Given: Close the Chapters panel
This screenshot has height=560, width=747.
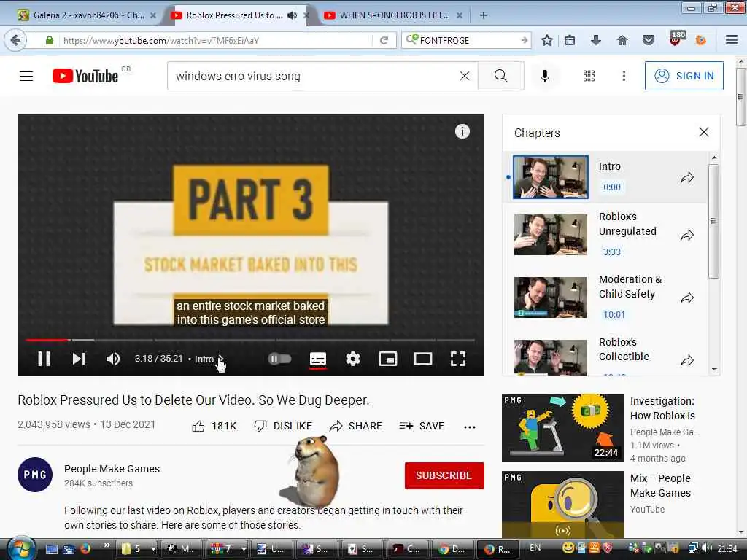Looking at the screenshot, I should (704, 133).
